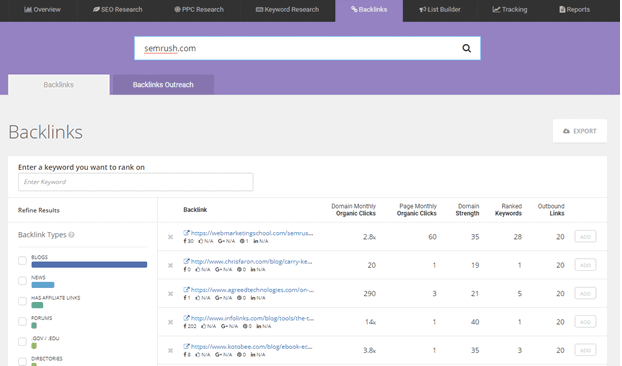
Task: Click the Enter Keyword input field
Action: (136, 182)
